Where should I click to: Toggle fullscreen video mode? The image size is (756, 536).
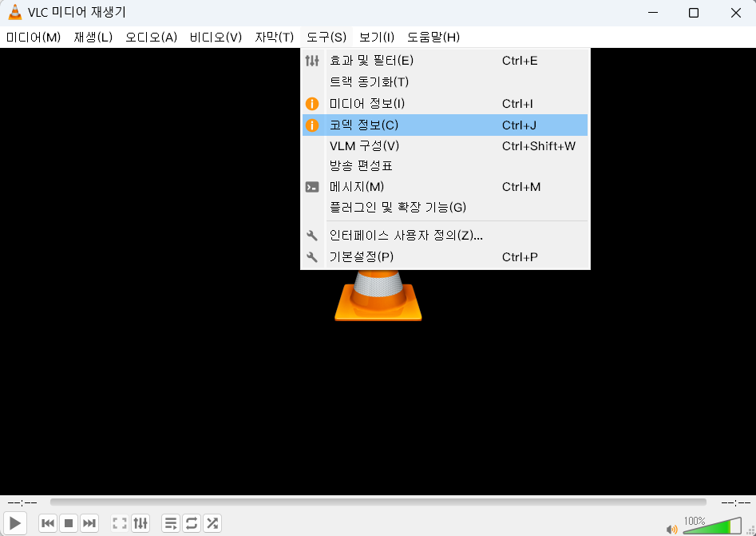pos(119,523)
